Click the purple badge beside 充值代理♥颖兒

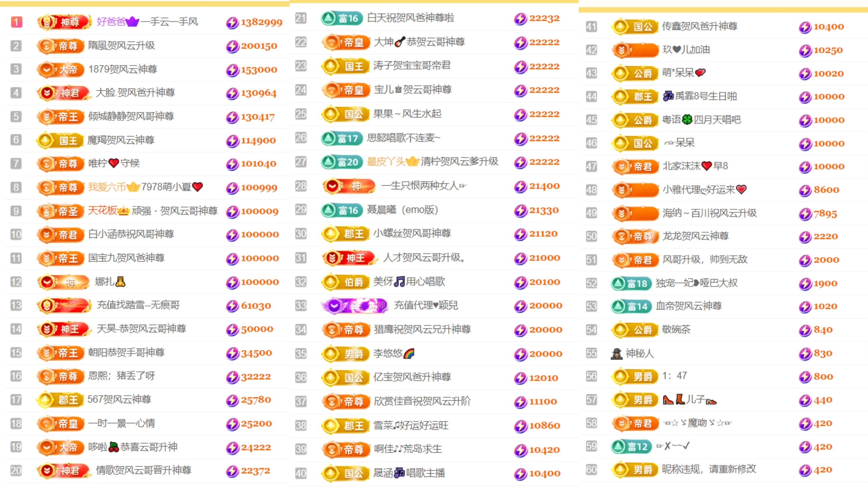point(354,306)
